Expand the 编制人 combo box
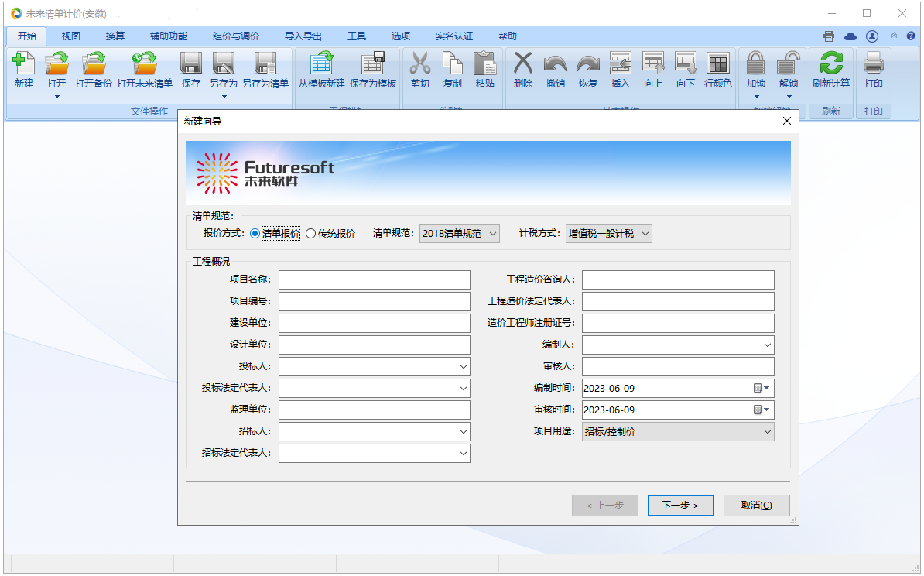This screenshot has height=576, width=924. pos(767,345)
